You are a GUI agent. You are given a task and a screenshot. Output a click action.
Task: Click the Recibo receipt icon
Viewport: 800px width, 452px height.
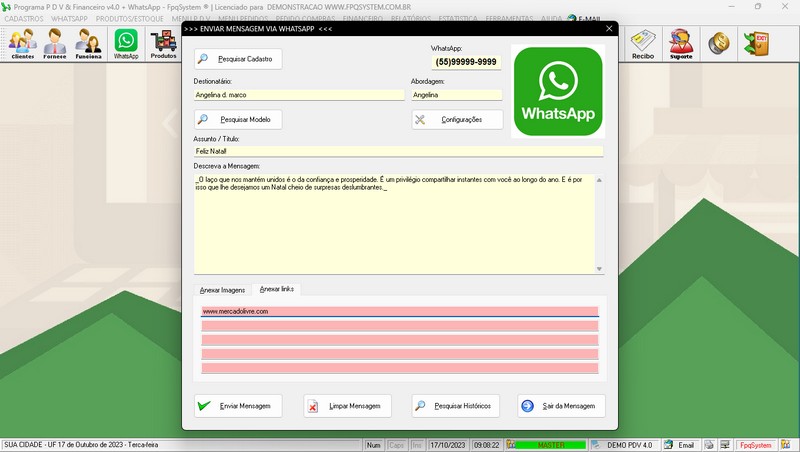point(643,42)
